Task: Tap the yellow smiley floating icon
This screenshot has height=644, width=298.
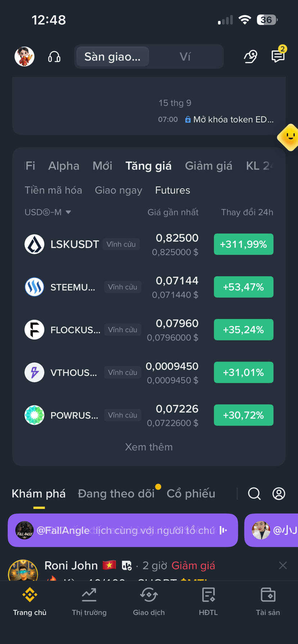Action: tap(289, 137)
